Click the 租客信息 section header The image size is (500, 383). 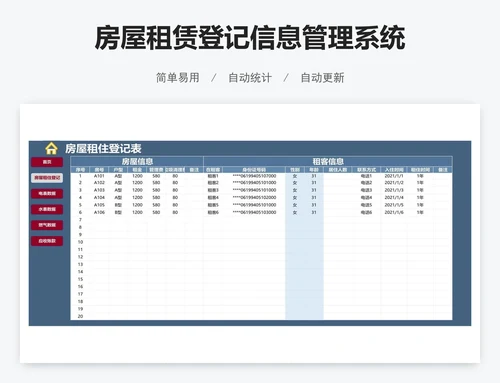(328, 161)
